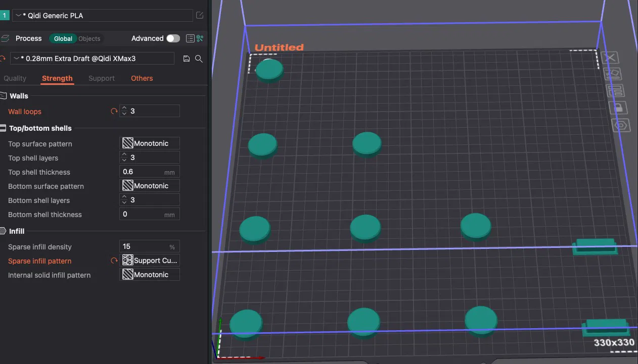Click the Untitled plate name label

pyautogui.click(x=279, y=47)
